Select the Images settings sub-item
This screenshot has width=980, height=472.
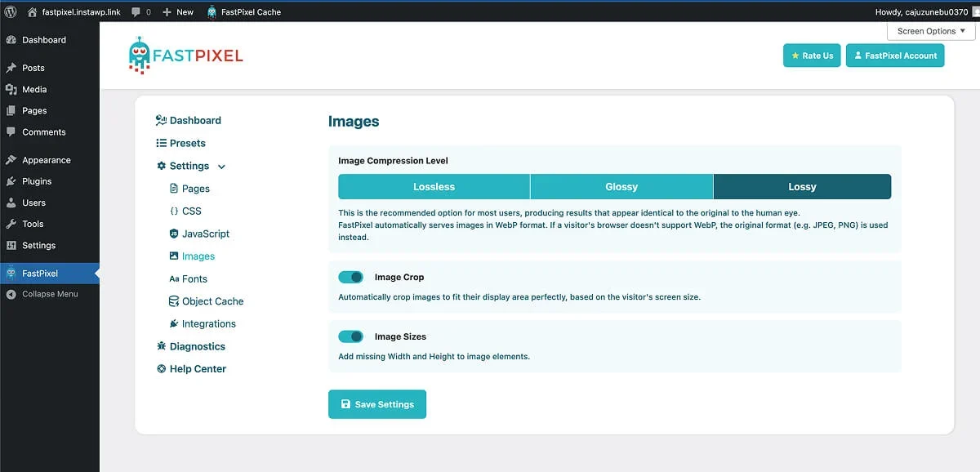tap(192, 256)
